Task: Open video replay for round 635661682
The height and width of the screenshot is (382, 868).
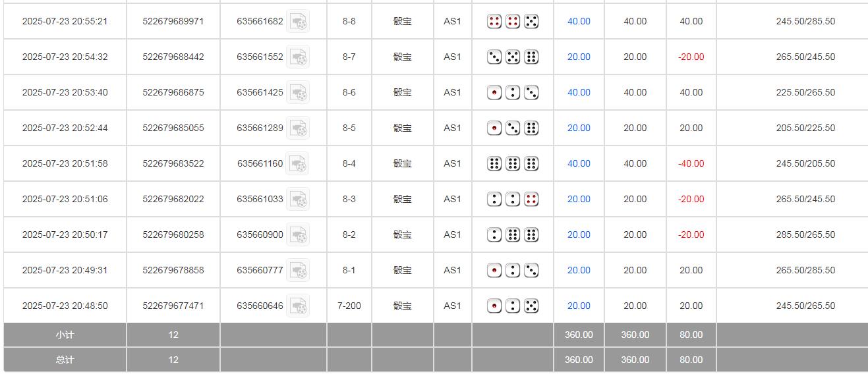Action: [x=298, y=22]
